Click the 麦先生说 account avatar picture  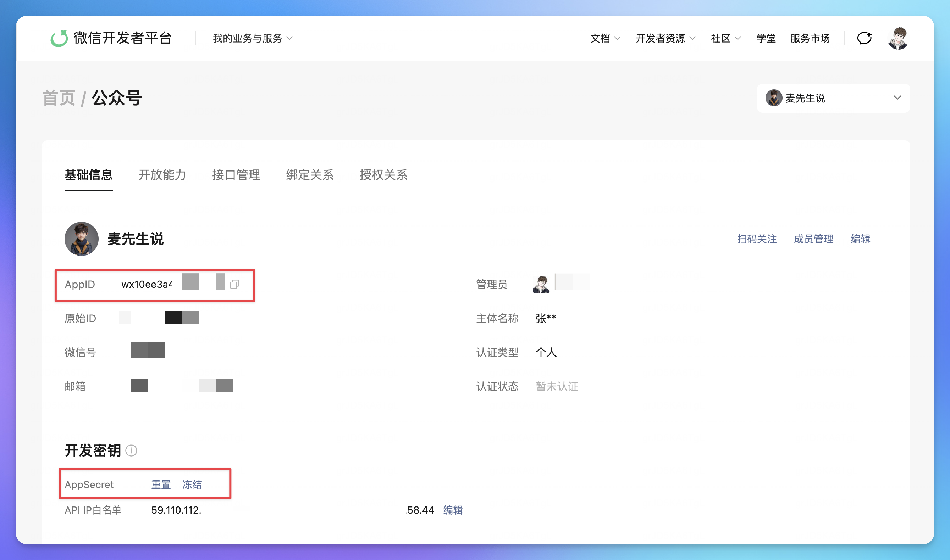(x=82, y=239)
